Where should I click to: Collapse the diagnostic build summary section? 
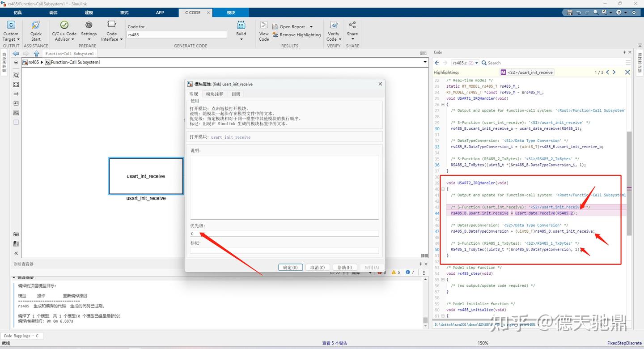(14, 278)
